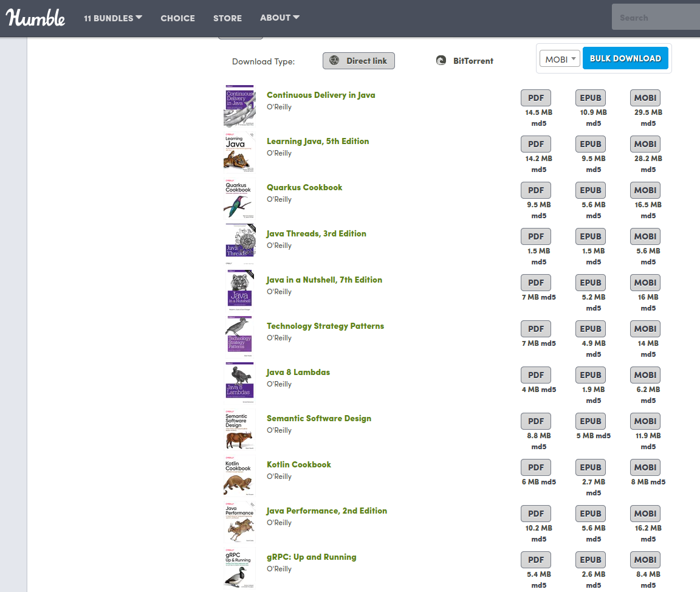The width and height of the screenshot is (700, 592).
Task: Click Learning Java tiger cover thumbnail
Action: coord(240,152)
